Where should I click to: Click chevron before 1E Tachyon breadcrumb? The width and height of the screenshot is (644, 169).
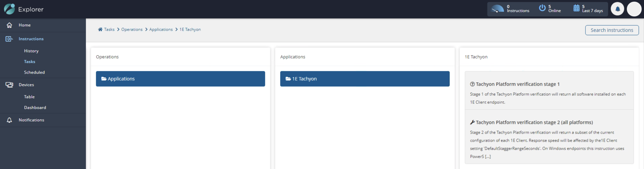click(176, 30)
